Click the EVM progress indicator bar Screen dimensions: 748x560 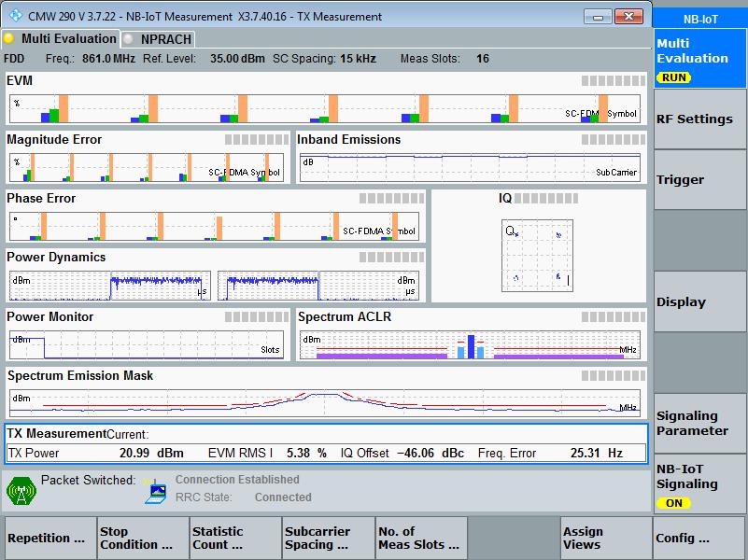pos(613,81)
